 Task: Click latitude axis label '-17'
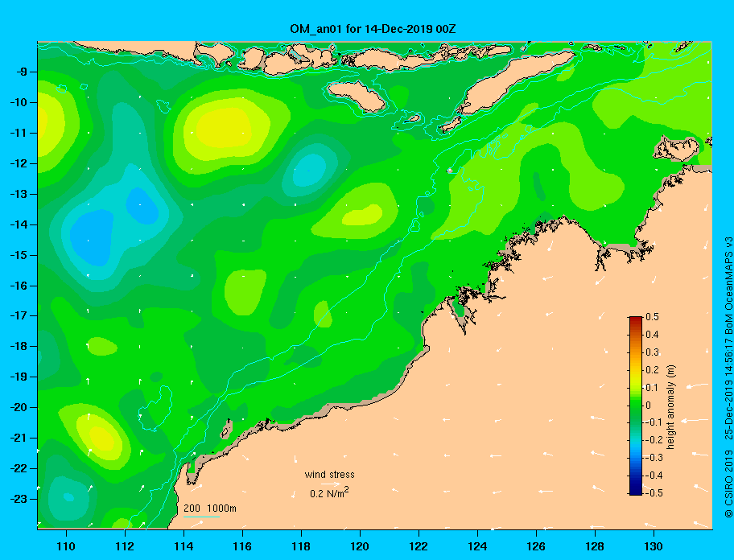point(19,315)
